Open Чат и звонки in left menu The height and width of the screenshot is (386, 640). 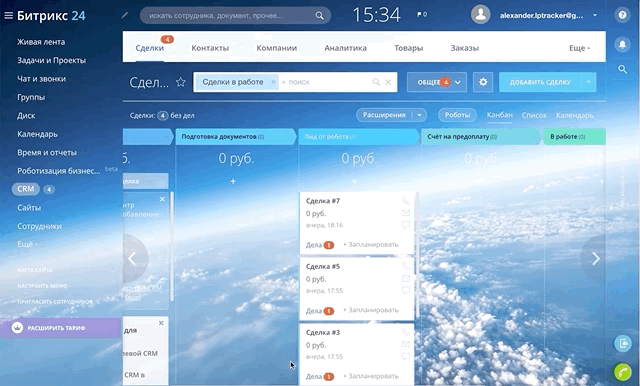41,79
